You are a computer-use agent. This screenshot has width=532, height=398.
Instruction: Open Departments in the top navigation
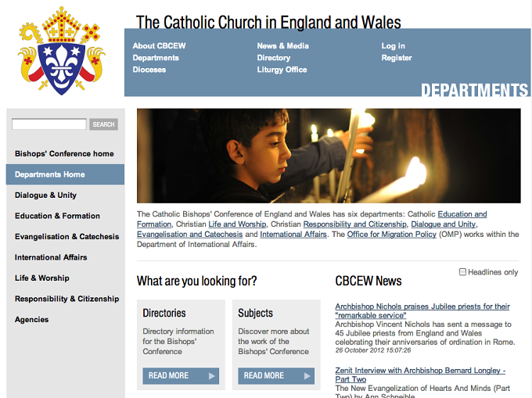156,58
